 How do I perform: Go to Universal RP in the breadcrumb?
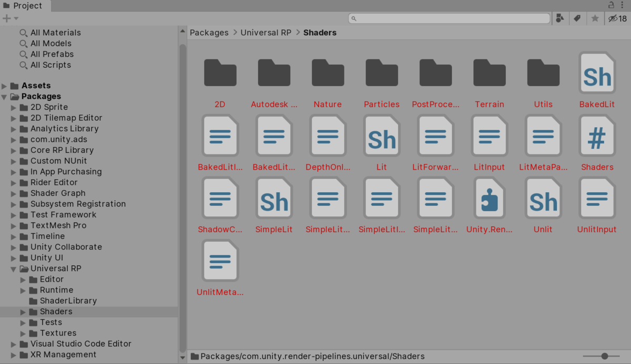pos(266,33)
